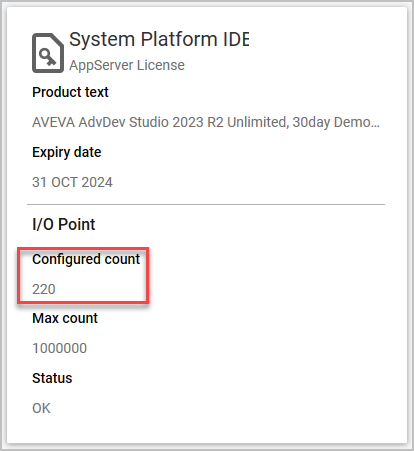Click the Configured count label
This screenshot has height=451, width=414.
tap(86, 259)
